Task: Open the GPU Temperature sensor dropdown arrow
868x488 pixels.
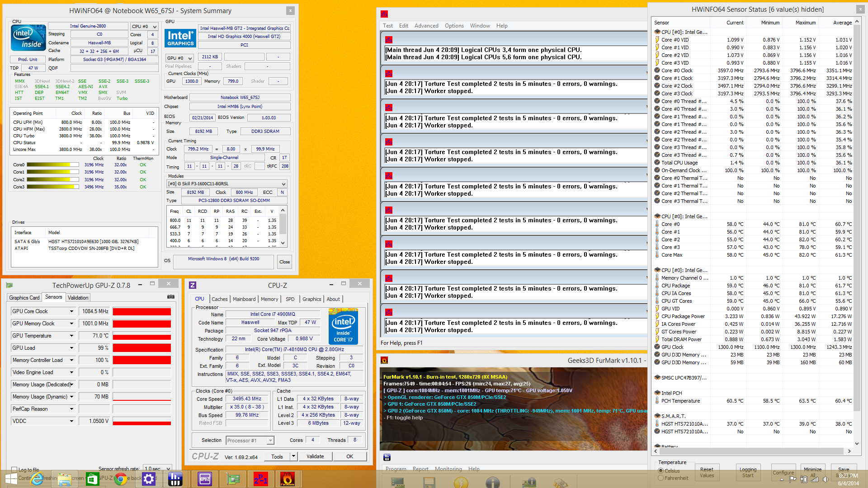Action: tap(71, 336)
